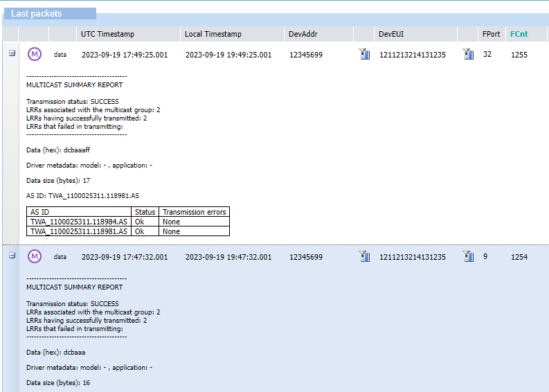Click the multicast M icon for packet 1254

click(35, 256)
